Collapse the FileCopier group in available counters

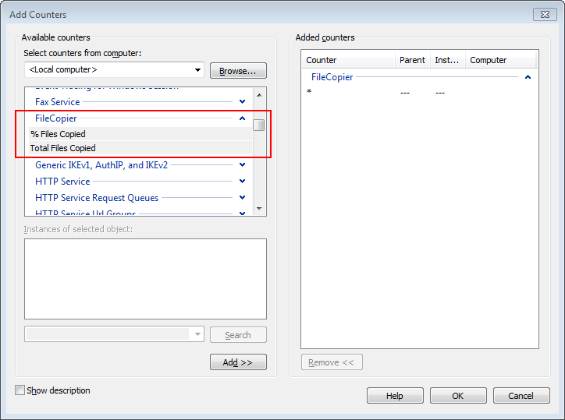tap(242, 118)
